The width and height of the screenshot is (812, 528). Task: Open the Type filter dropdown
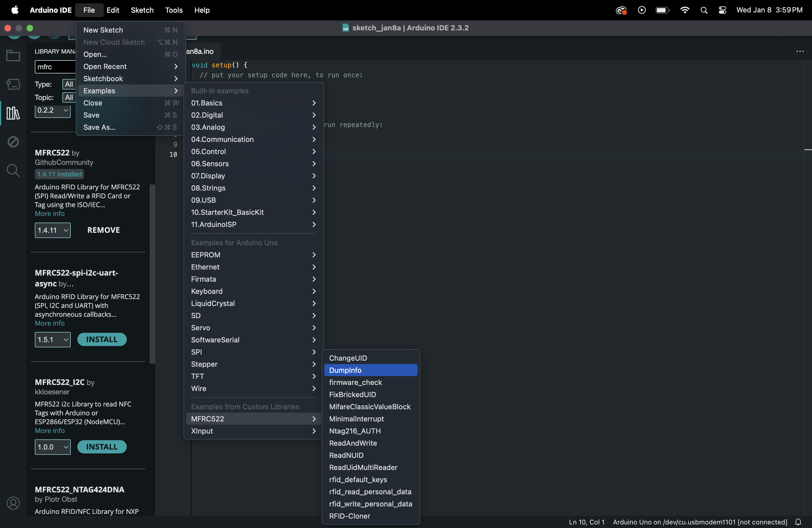click(69, 84)
